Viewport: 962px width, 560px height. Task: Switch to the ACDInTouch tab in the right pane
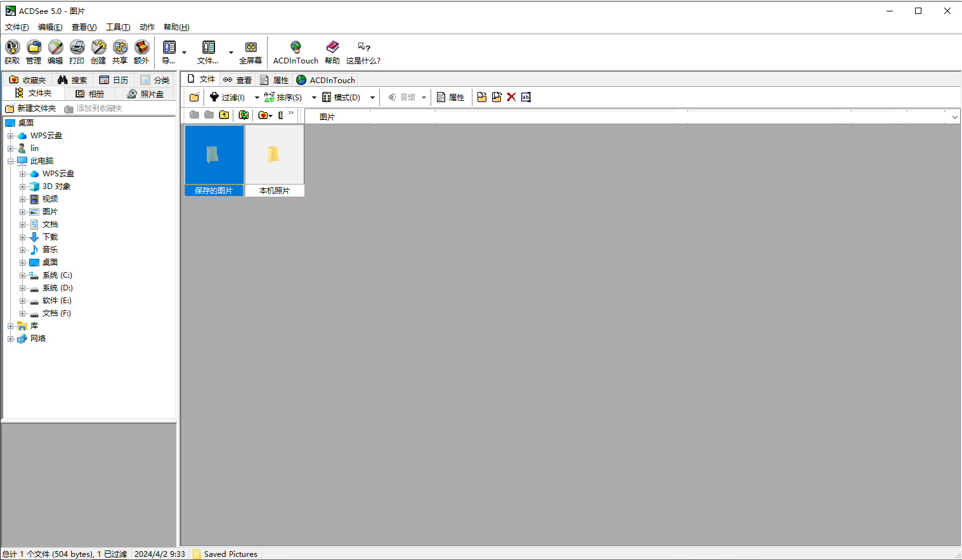tap(325, 80)
